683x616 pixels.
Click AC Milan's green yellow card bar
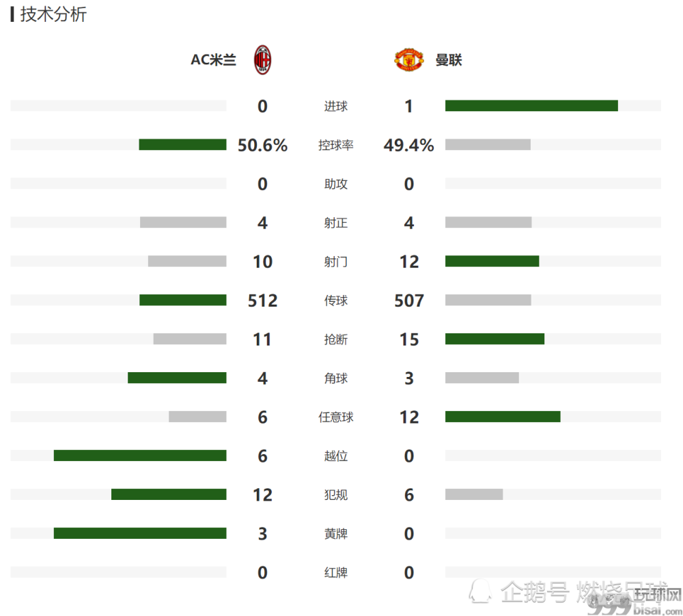[x=140, y=533]
